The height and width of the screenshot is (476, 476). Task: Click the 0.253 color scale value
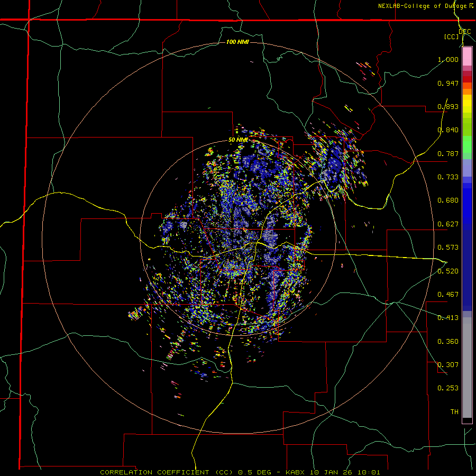[448, 388]
